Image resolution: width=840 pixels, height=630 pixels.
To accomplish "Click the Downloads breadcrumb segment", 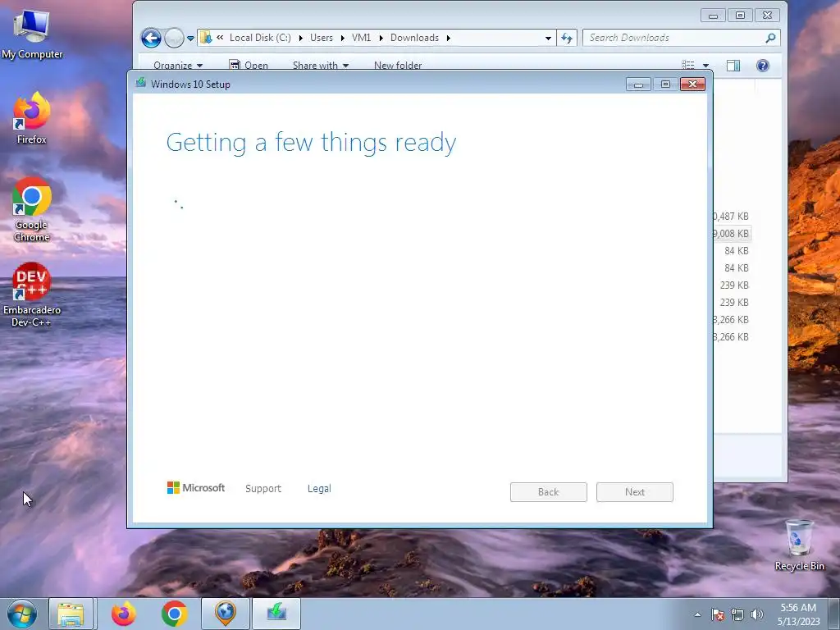I will pos(414,38).
